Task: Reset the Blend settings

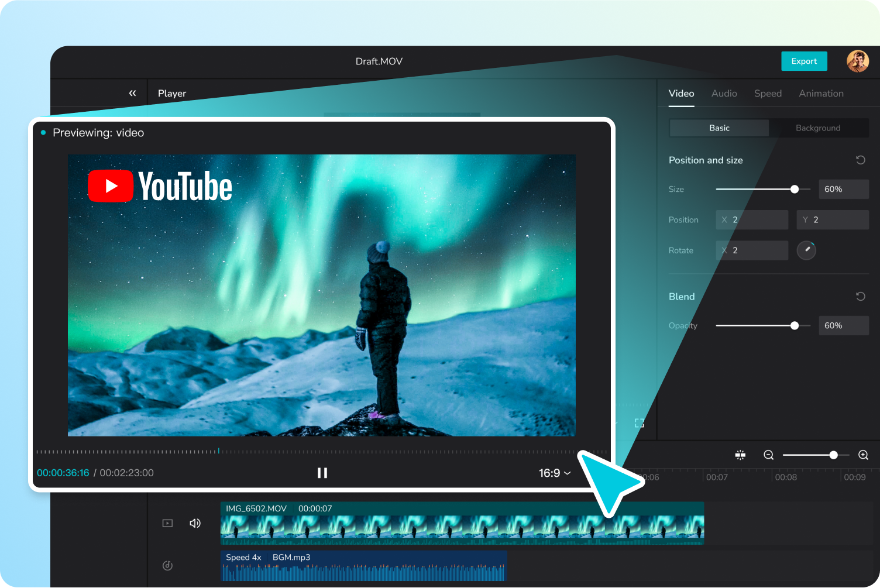Action: tap(860, 296)
